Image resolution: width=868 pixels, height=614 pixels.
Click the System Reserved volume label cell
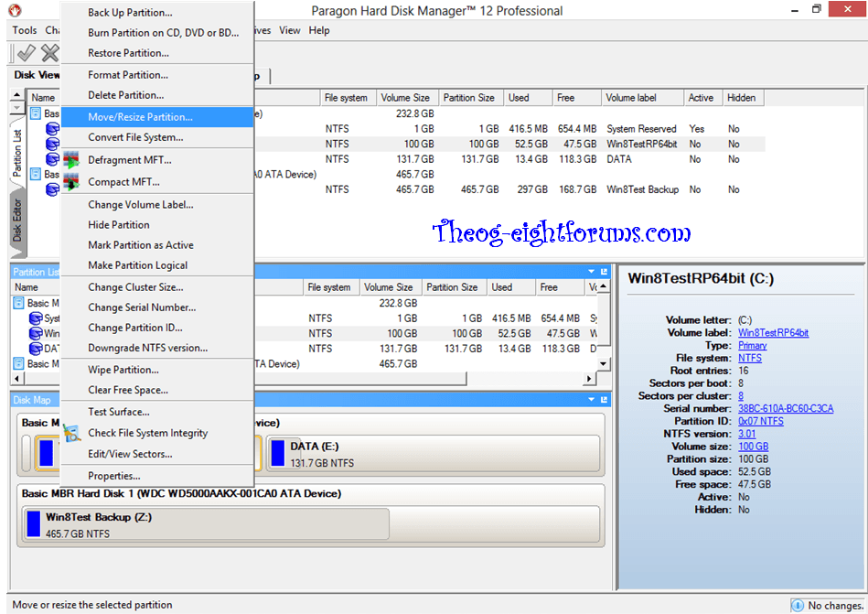click(641, 129)
